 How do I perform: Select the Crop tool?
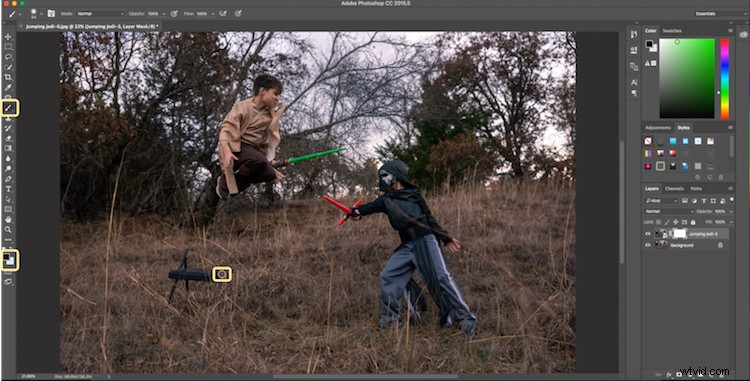[x=8, y=77]
